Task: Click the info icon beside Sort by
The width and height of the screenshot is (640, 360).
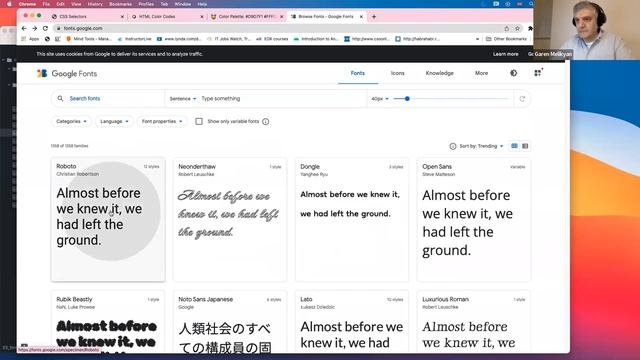Action: [453, 146]
